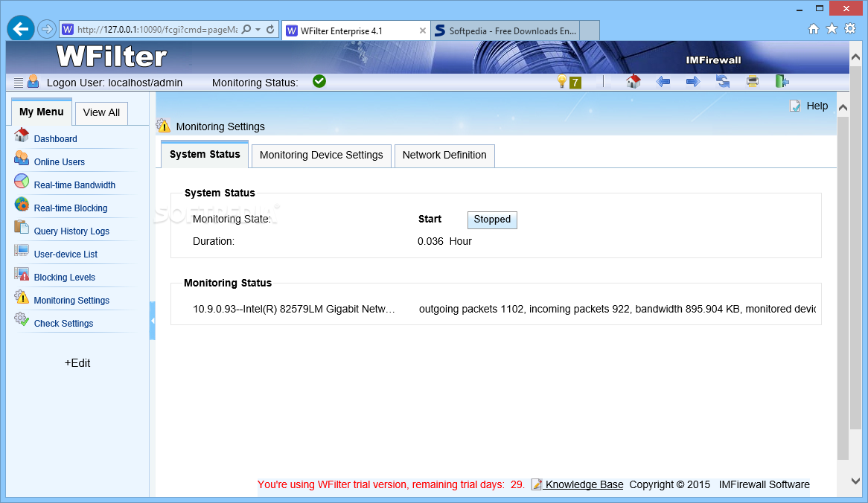Viewport: 868px width, 503px height.
Task: Open Check Settings link
Action: (x=64, y=324)
